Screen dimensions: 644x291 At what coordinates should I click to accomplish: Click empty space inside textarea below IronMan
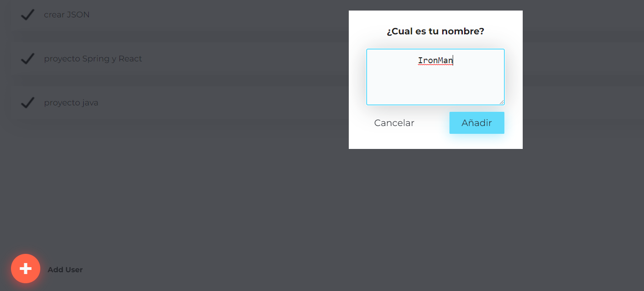tap(435, 87)
